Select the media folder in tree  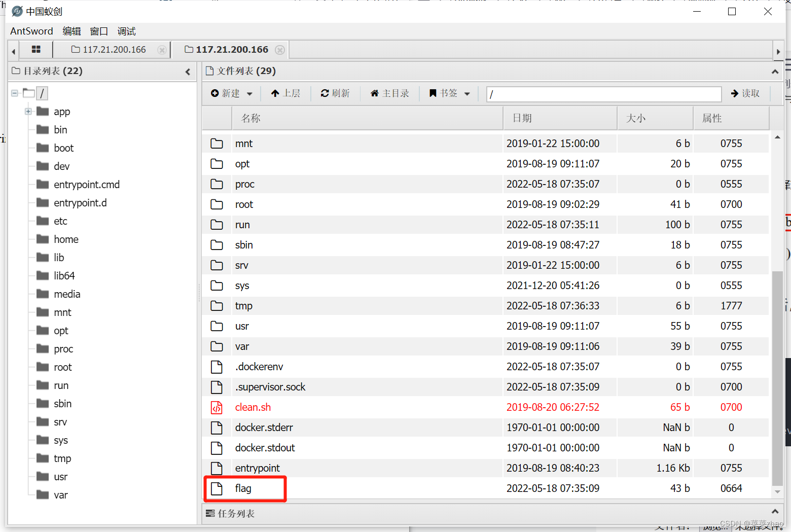pyautogui.click(x=67, y=294)
